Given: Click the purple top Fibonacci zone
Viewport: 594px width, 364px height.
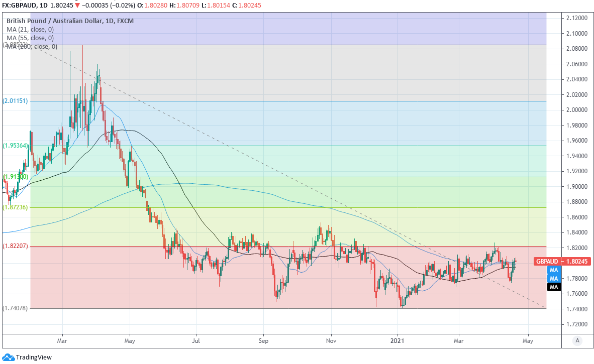Looking at the screenshot, I should coord(302,29).
